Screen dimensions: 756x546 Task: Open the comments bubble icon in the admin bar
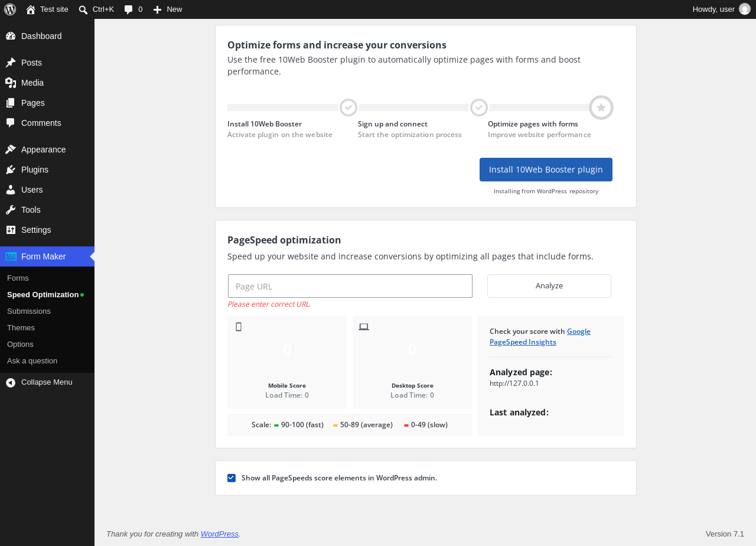129,9
